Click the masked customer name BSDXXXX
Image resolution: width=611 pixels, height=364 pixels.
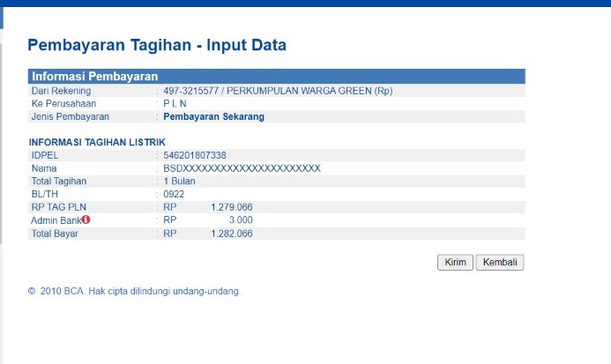coord(242,168)
